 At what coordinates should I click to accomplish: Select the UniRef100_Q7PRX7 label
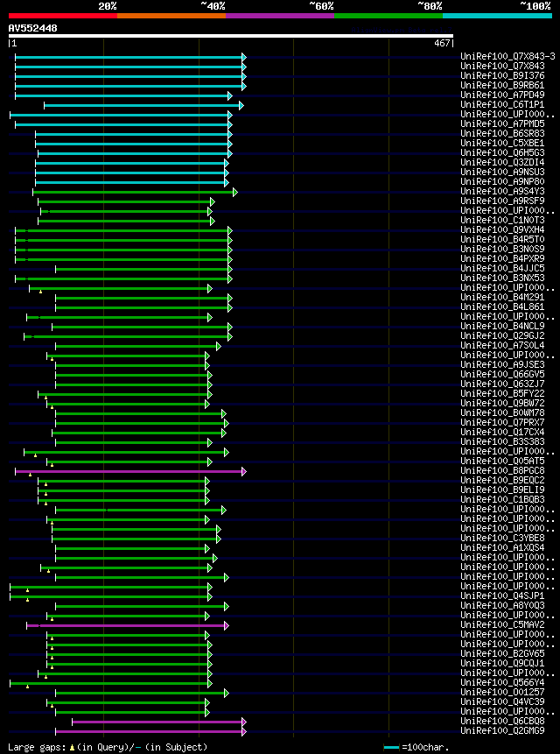pyautogui.click(x=503, y=422)
